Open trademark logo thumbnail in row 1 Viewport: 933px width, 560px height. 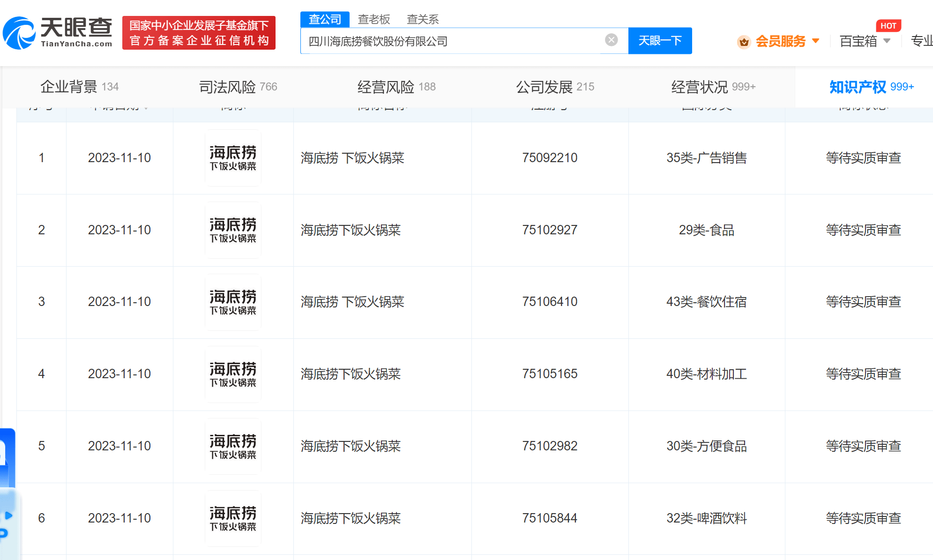click(233, 158)
